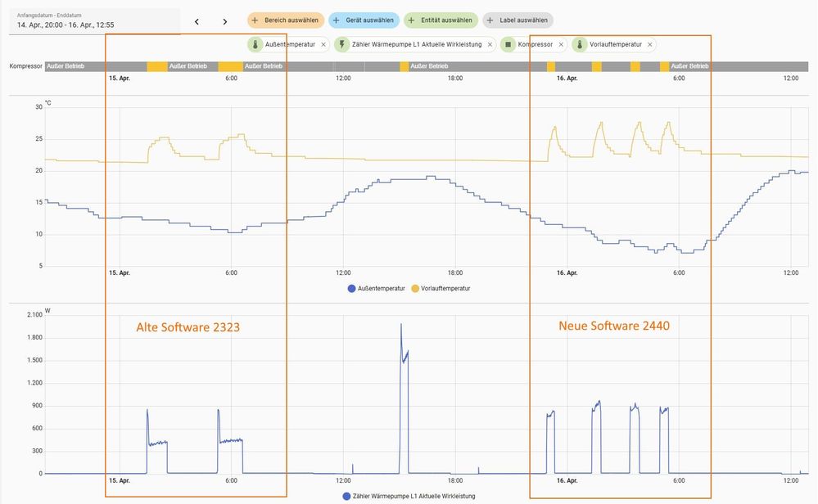Click the Kompressor chip square icon
The width and height of the screenshot is (818, 504).
(x=508, y=44)
